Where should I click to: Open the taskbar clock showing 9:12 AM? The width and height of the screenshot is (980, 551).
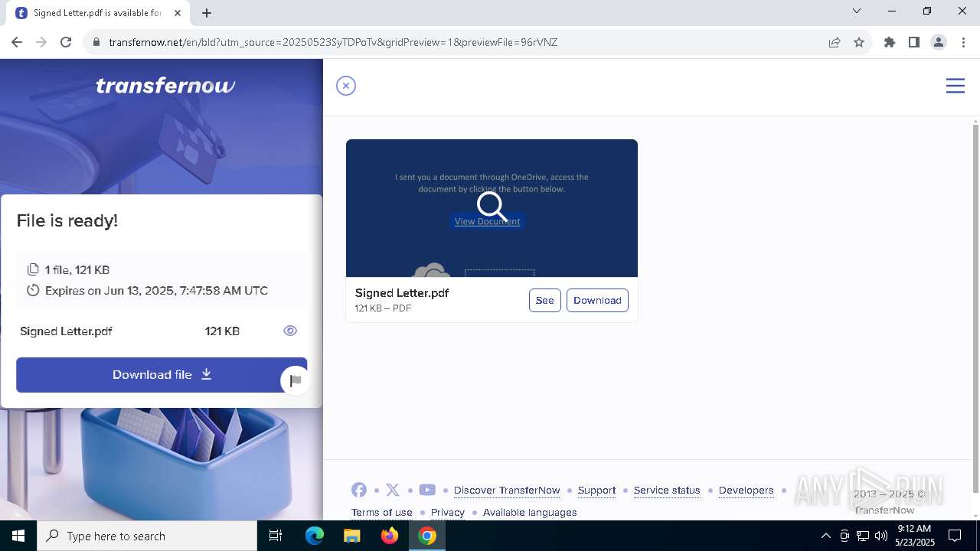point(915,536)
